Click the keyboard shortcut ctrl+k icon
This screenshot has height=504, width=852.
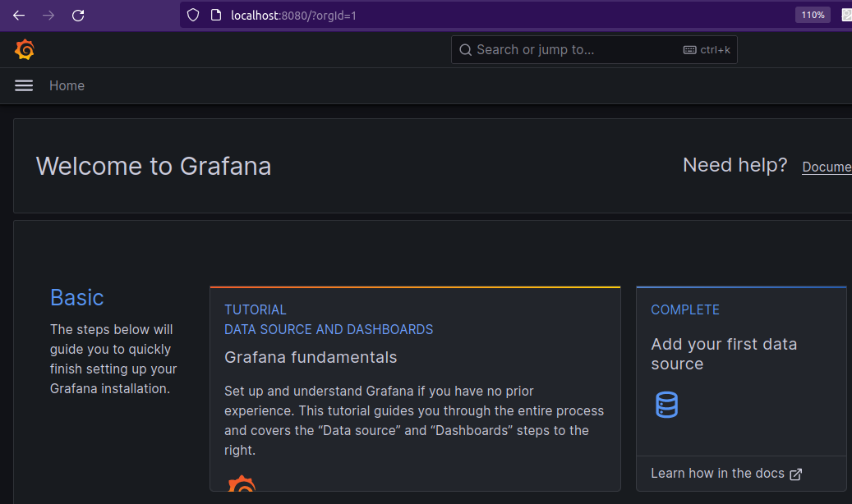coord(690,50)
